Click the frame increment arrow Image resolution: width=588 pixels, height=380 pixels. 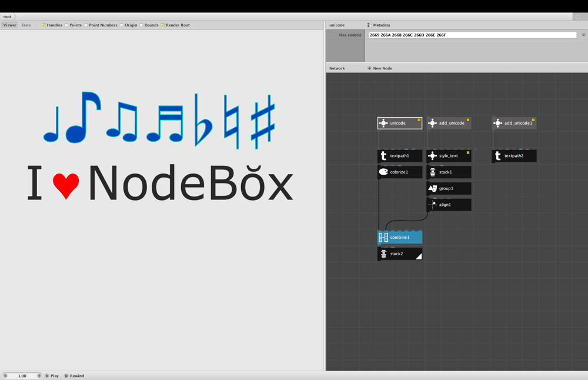(39, 375)
